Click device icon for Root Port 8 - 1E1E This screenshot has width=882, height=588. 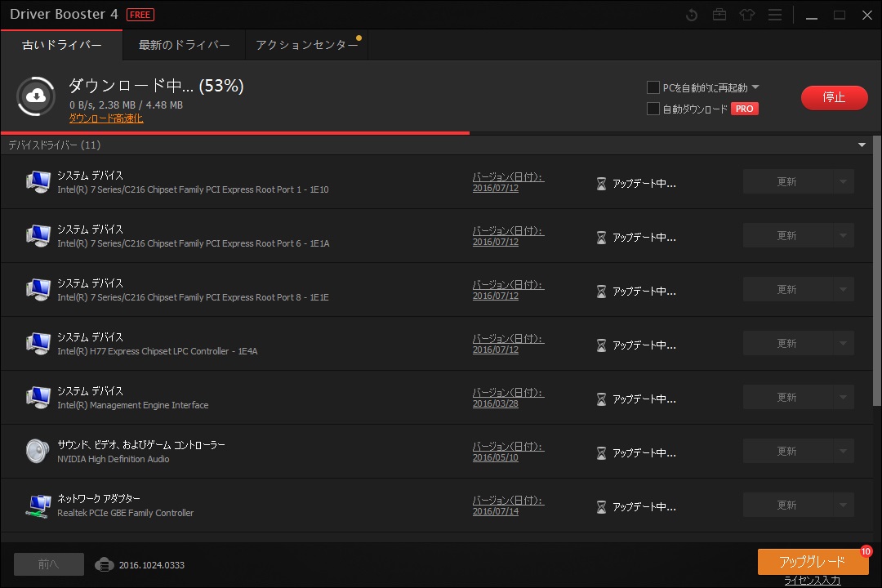(x=38, y=290)
